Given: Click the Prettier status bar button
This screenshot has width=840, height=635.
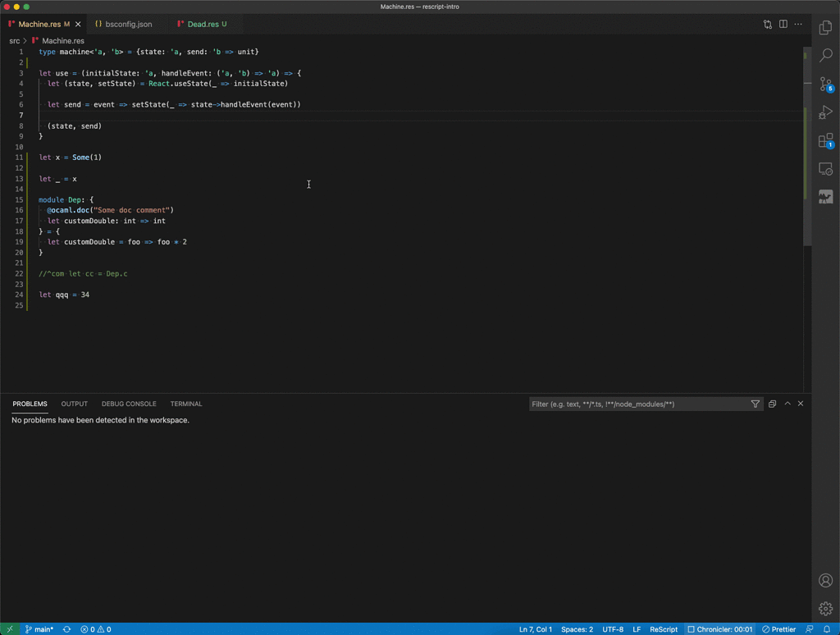Looking at the screenshot, I should point(779,629).
